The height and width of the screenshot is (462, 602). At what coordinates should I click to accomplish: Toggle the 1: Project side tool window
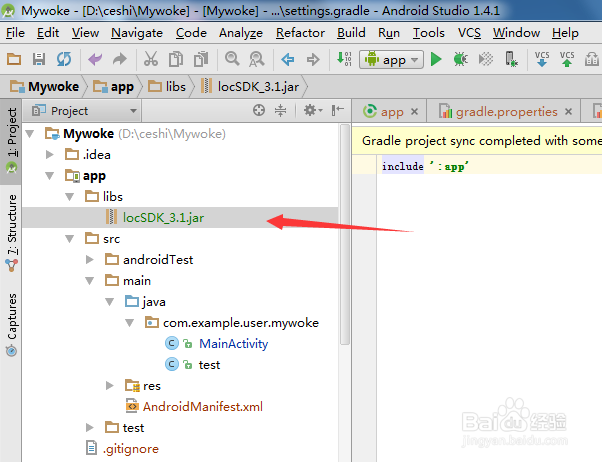tap(12, 141)
